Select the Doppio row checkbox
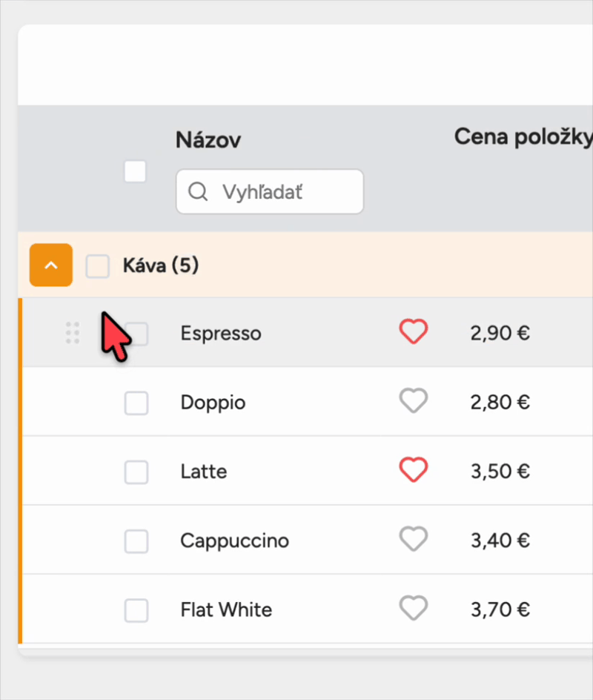This screenshot has width=593, height=700. 136,403
